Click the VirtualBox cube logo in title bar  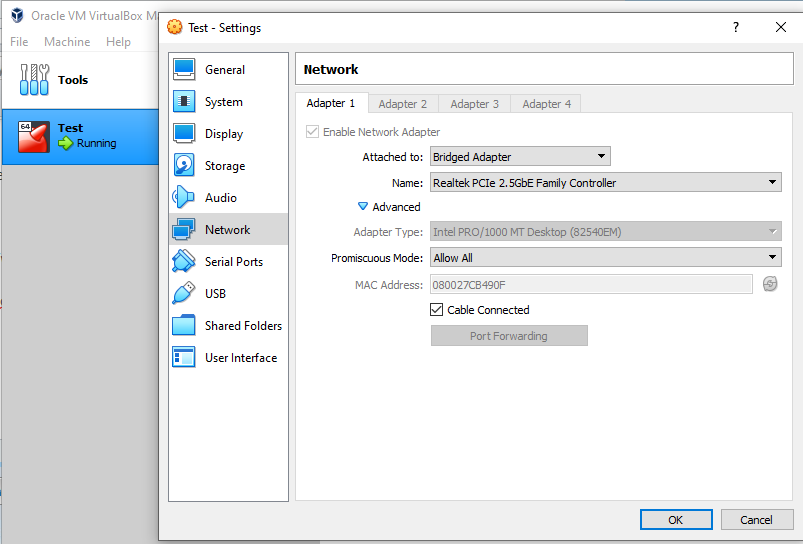[x=17, y=15]
